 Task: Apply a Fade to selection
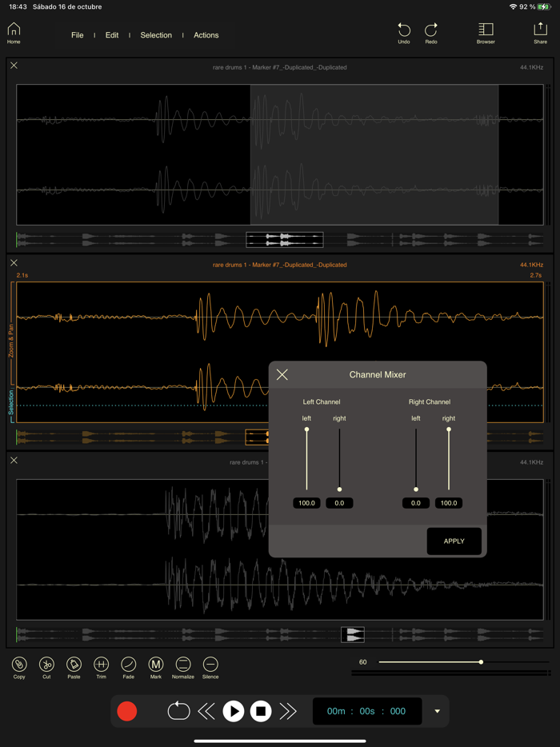129,668
